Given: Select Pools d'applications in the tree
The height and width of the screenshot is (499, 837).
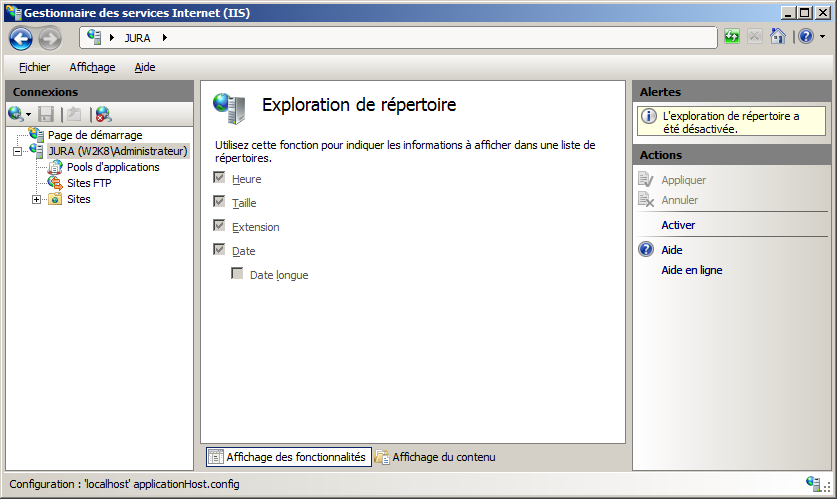Looking at the screenshot, I should (112, 167).
